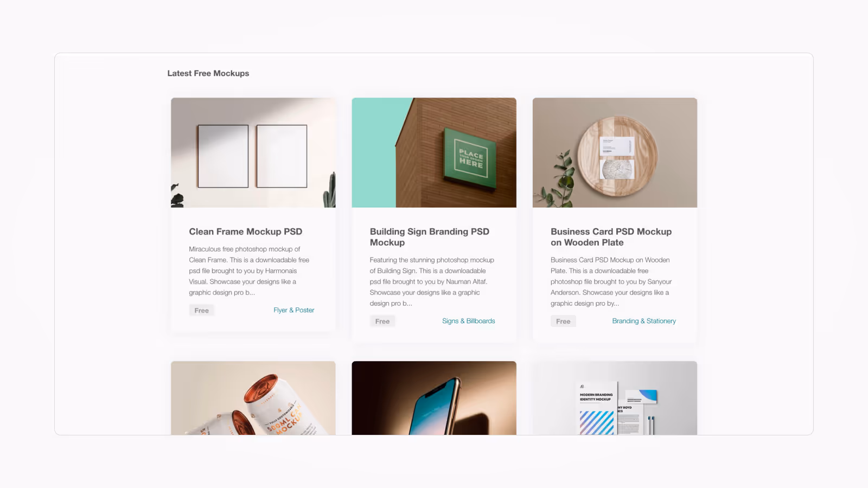
Task: Click Business Card PSD Mockup on Wooden Plate title
Action: tap(611, 237)
